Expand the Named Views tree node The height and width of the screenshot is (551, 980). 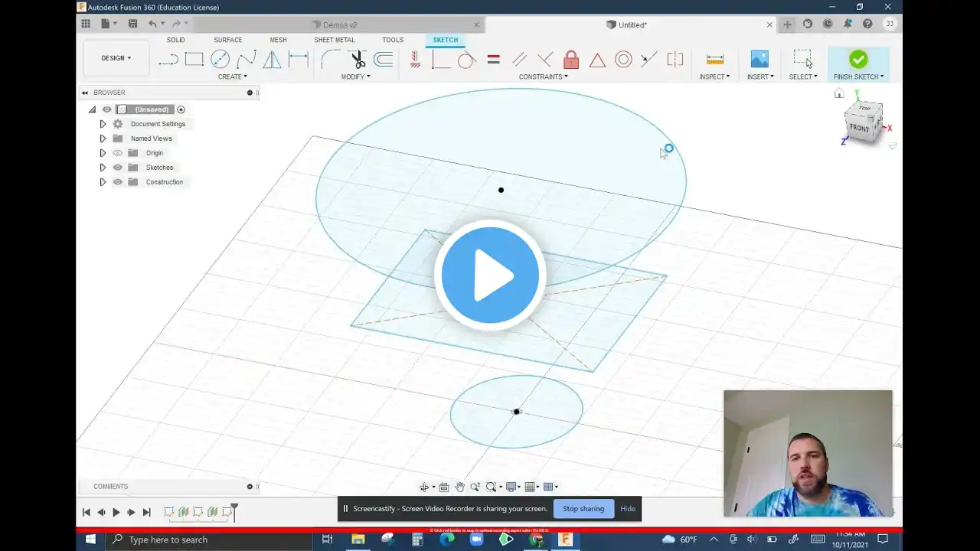coord(103,139)
